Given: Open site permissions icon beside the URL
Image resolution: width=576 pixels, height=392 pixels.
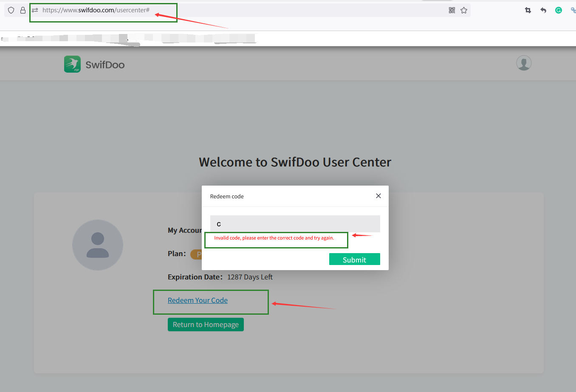Looking at the screenshot, I should (x=35, y=10).
